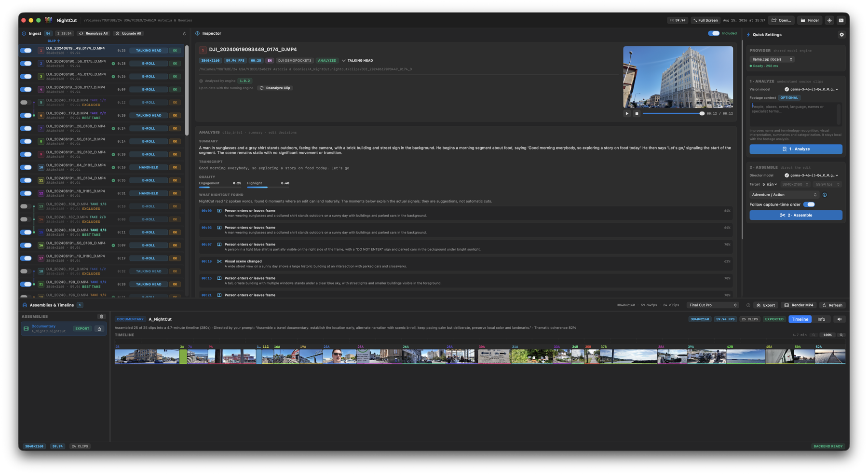Click Upgrade All in the Ingest panel
The image size is (868, 475).
[128, 34]
